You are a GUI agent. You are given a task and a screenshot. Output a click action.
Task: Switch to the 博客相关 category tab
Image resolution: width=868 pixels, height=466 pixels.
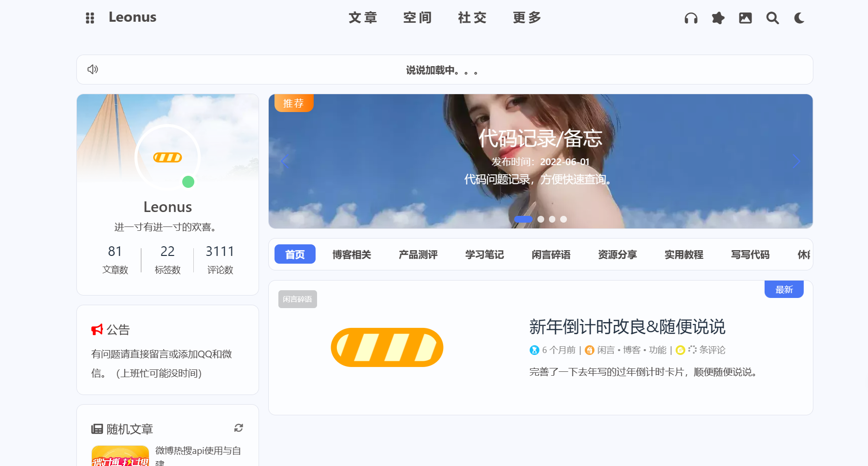point(352,254)
